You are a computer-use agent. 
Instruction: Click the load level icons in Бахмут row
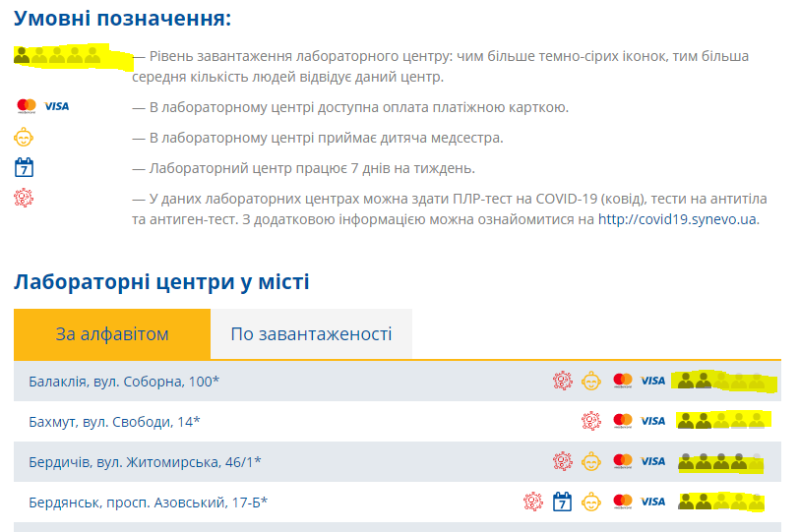(721, 421)
